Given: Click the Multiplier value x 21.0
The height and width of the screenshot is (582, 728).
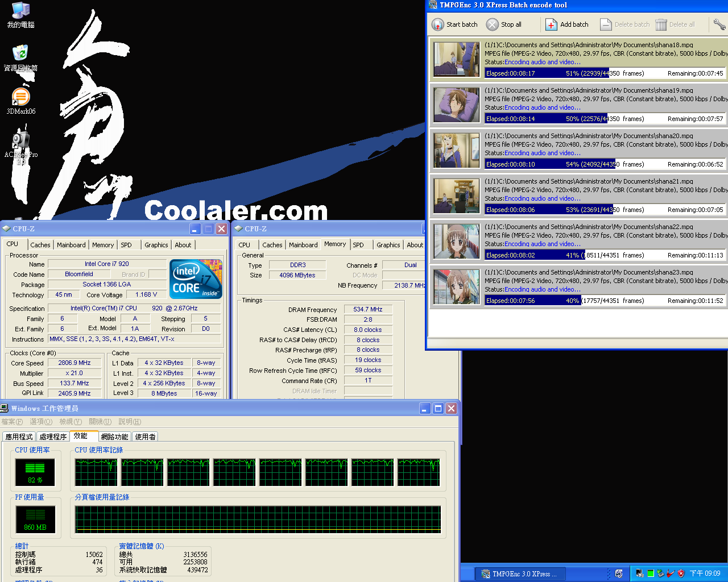Looking at the screenshot, I should pyautogui.click(x=75, y=373).
